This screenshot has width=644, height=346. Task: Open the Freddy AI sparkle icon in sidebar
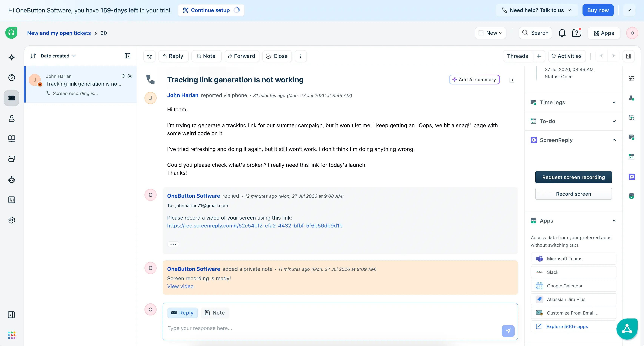12,57
